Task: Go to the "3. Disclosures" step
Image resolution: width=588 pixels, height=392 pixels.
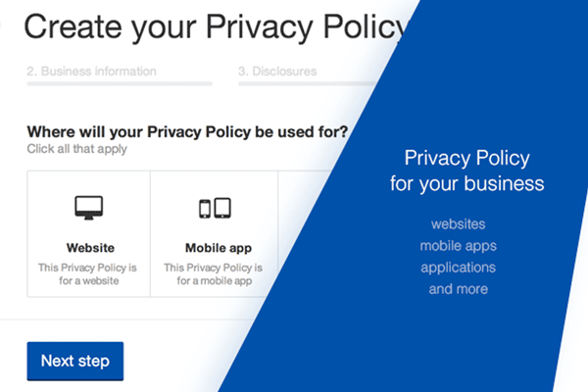Action: coord(275,71)
